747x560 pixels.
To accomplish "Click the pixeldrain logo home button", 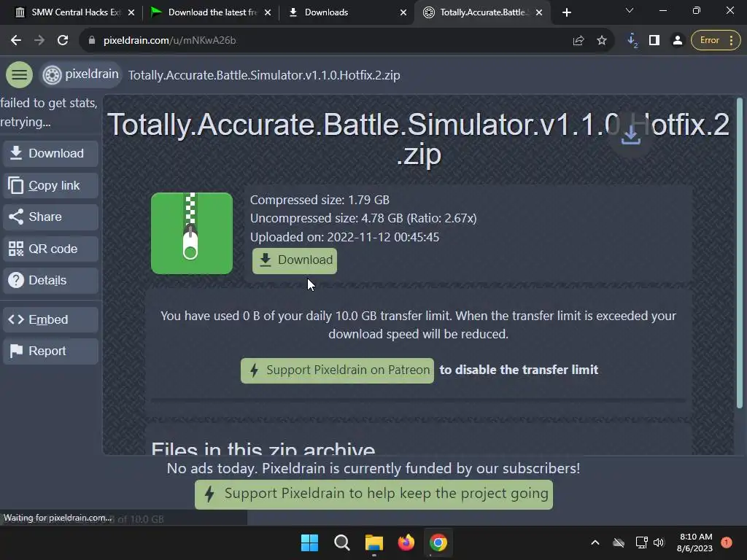I will [x=80, y=75].
